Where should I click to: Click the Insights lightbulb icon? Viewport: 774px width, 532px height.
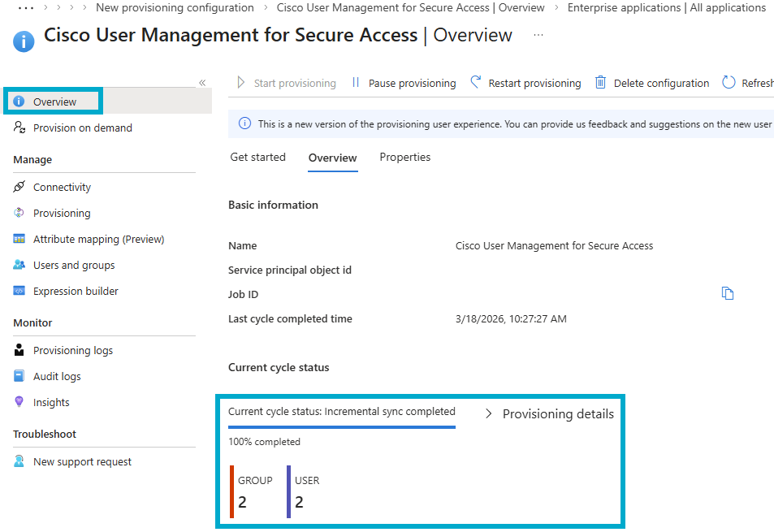tap(19, 402)
